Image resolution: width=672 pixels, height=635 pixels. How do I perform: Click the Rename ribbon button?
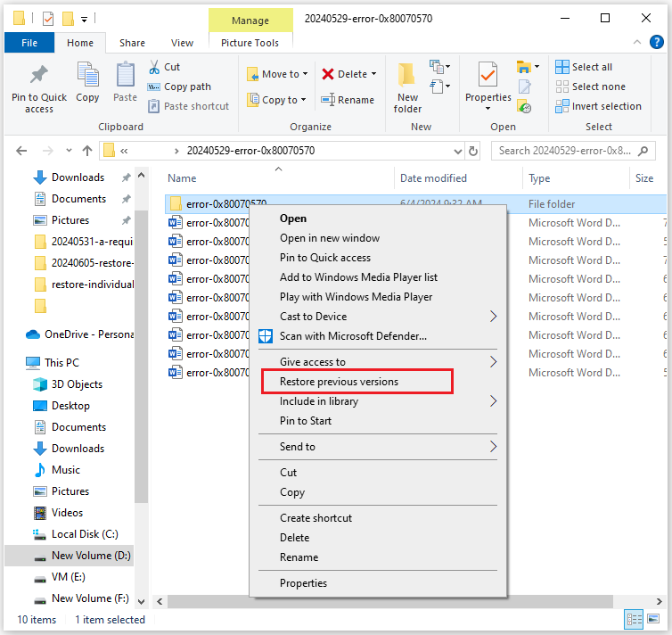348,100
